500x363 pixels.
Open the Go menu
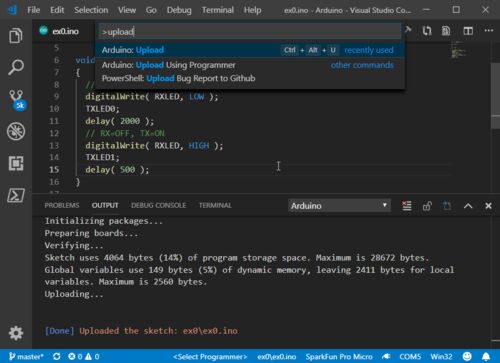[x=151, y=10]
